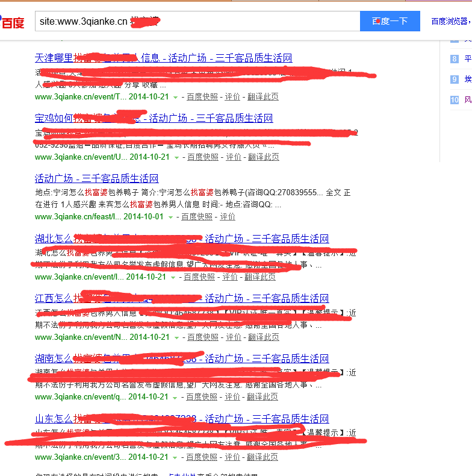The image size is (472, 476).
Task: Click 翻译此页 for the 江西 result
Action: click(264, 337)
